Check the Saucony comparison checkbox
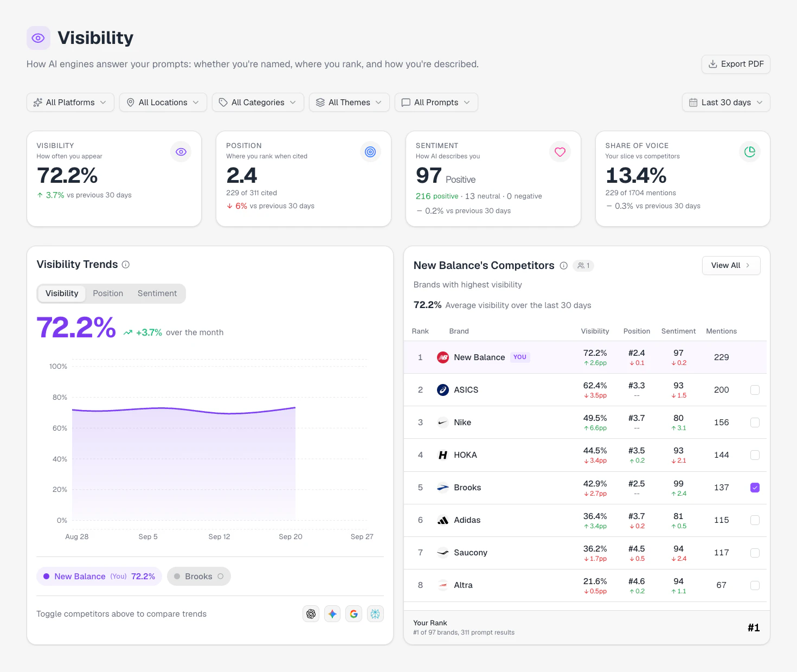The height and width of the screenshot is (672, 797). pyautogui.click(x=755, y=553)
